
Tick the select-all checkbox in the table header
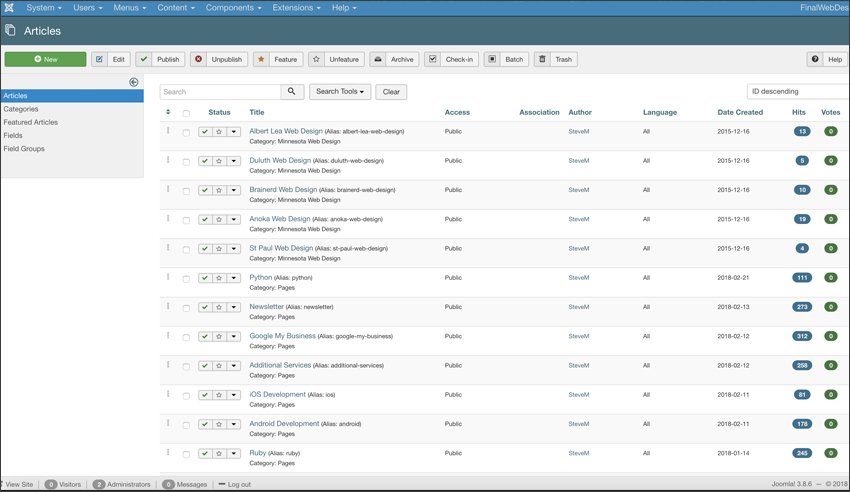(186, 113)
